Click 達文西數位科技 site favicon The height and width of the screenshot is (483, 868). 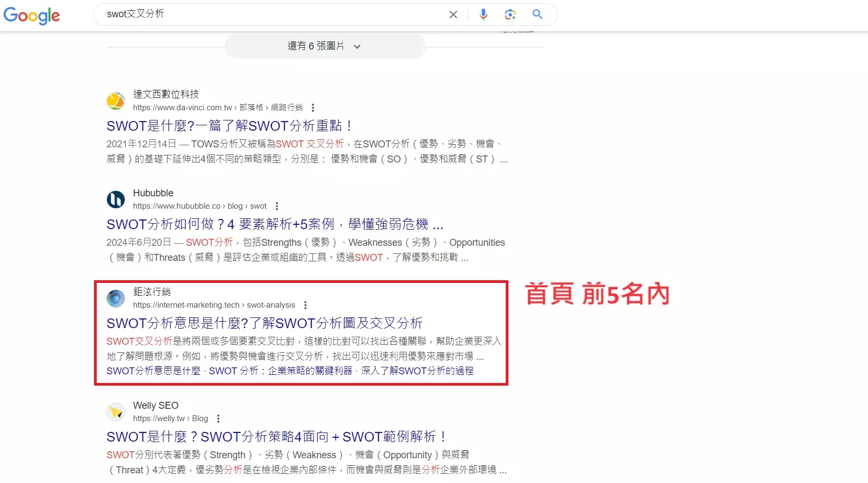pos(116,101)
